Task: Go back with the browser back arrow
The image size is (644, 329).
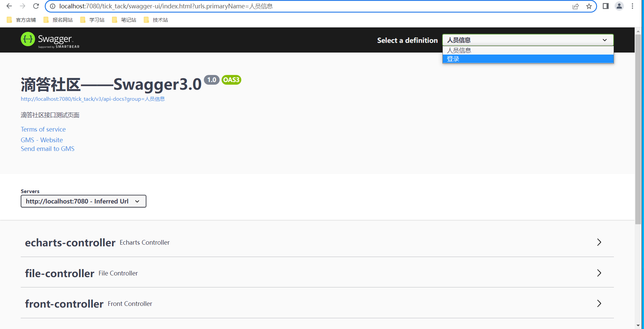Action: (9, 6)
